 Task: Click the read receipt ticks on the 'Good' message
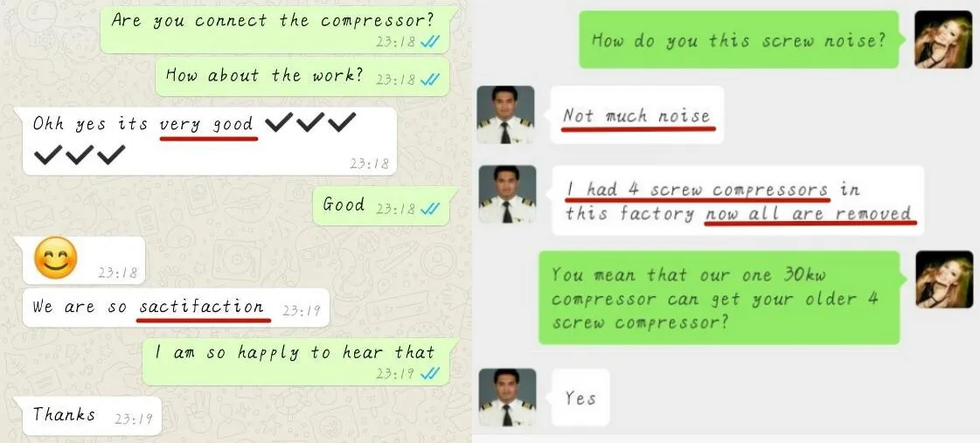pyautogui.click(x=430, y=209)
